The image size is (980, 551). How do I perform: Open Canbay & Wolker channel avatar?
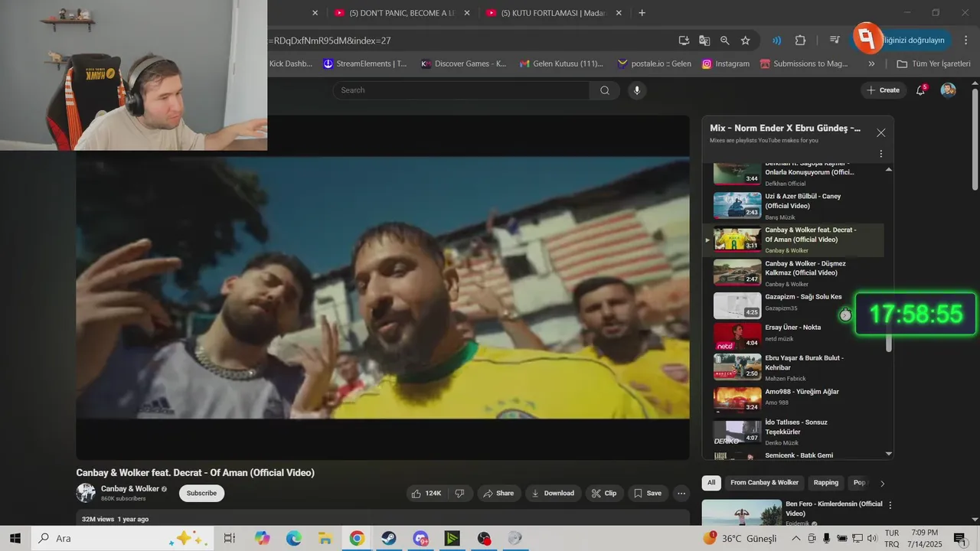pyautogui.click(x=86, y=493)
